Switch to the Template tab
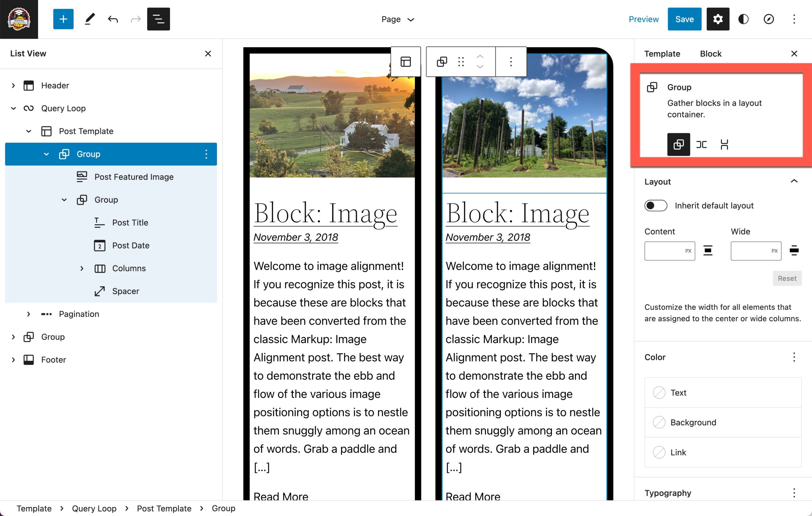812x516 pixels. (x=662, y=54)
